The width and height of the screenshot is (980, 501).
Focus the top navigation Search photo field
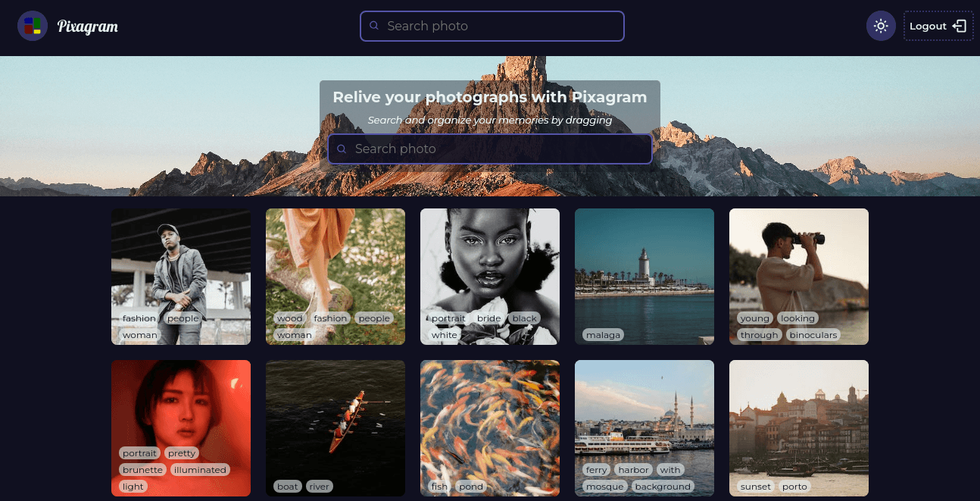tap(500, 26)
